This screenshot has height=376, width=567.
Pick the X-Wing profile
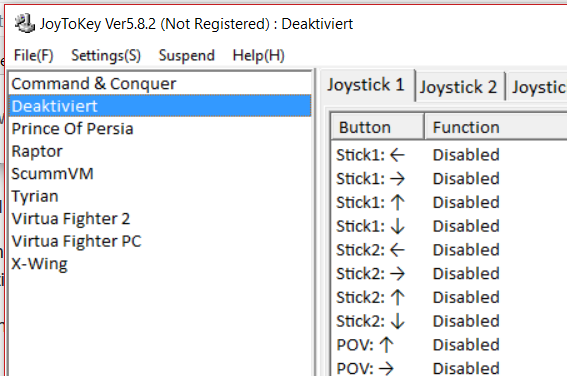click(x=160, y=264)
